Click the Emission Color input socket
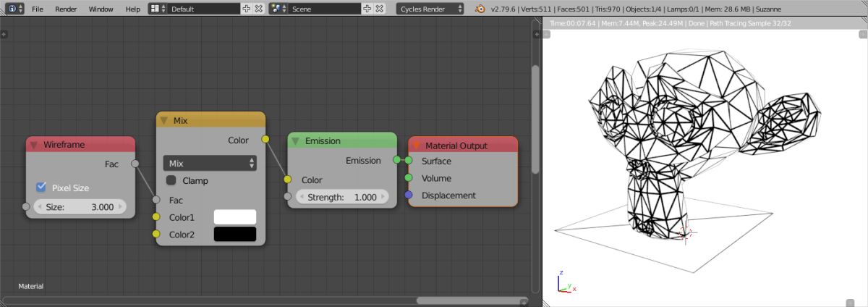 [287, 180]
